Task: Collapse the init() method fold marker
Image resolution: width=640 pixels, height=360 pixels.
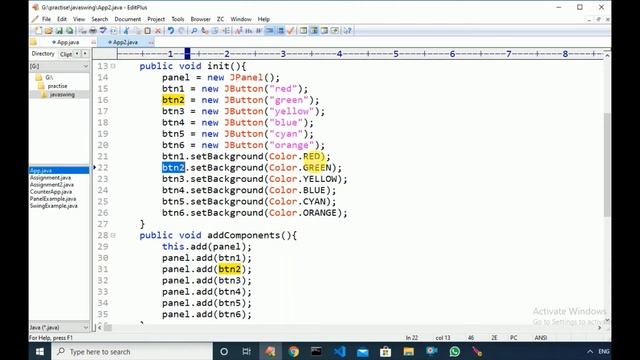Action: (x=113, y=66)
